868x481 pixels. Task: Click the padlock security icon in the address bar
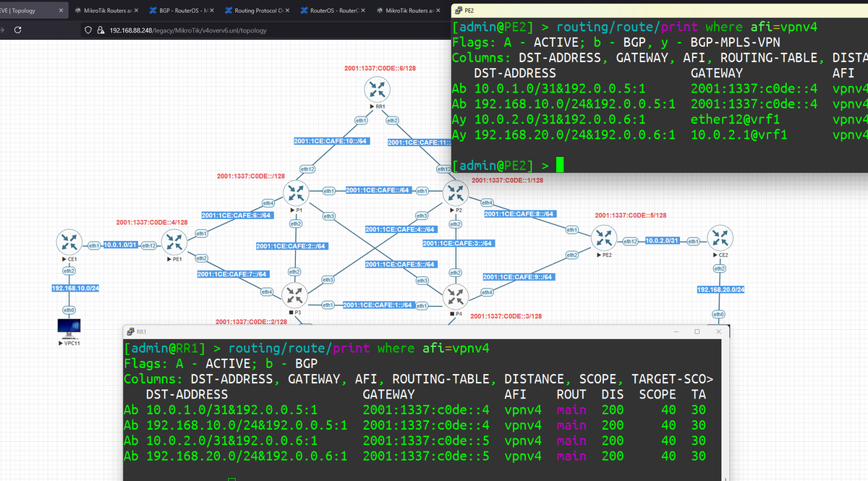click(x=99, y=31)
